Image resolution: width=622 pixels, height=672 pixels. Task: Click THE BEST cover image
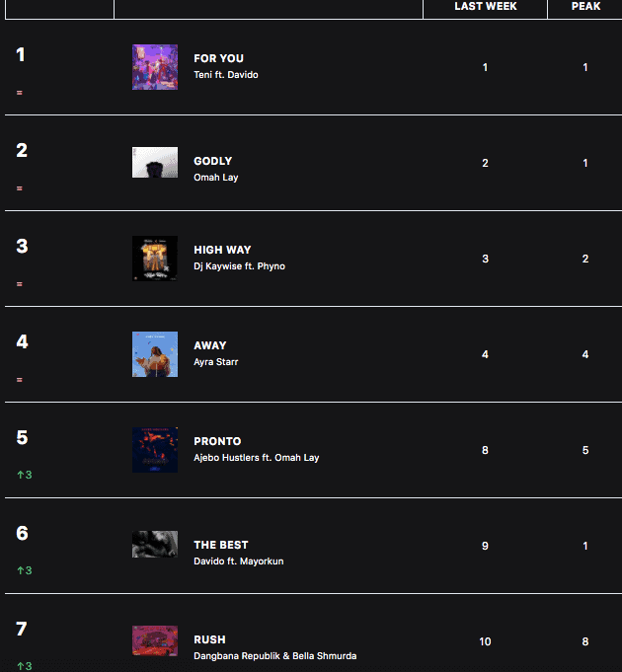pyautogui.click(x=155, y=545)
